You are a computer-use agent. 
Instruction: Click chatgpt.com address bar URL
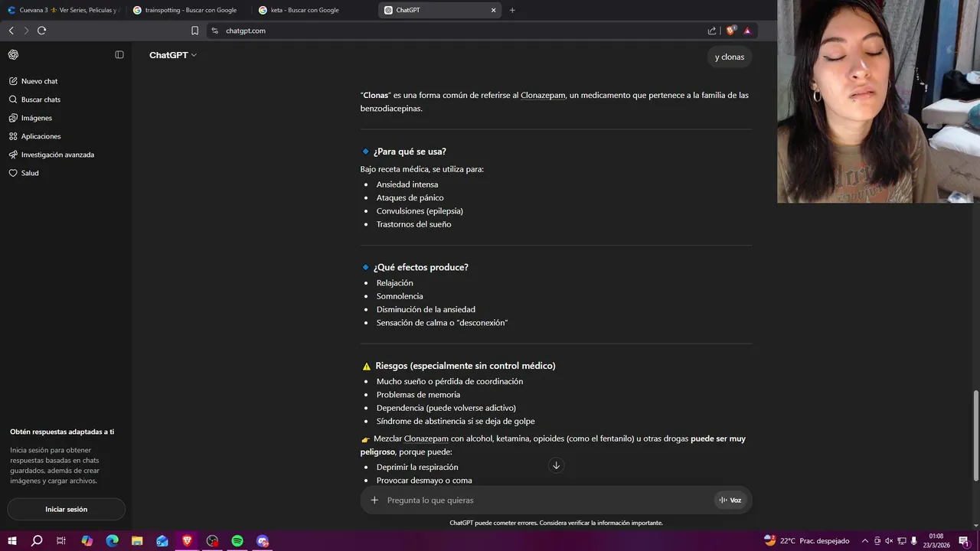point(246,31)
